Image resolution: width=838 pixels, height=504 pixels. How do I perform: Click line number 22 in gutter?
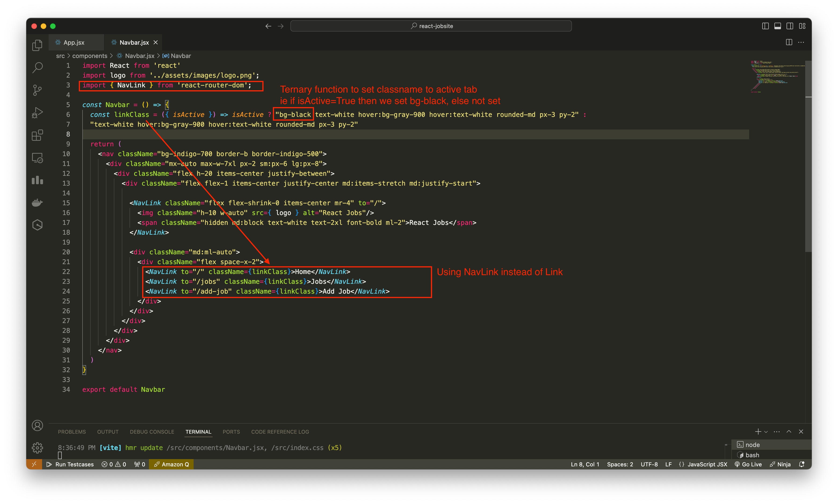[x=66, y=272]
